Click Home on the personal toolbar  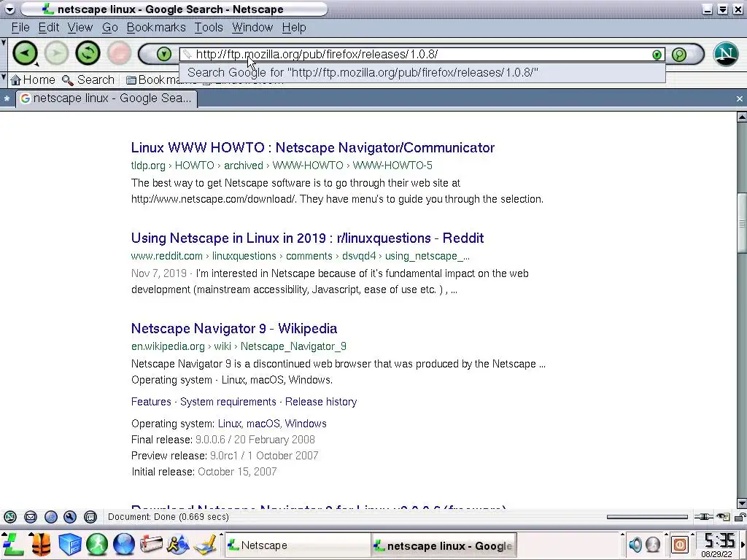[33, 79]
